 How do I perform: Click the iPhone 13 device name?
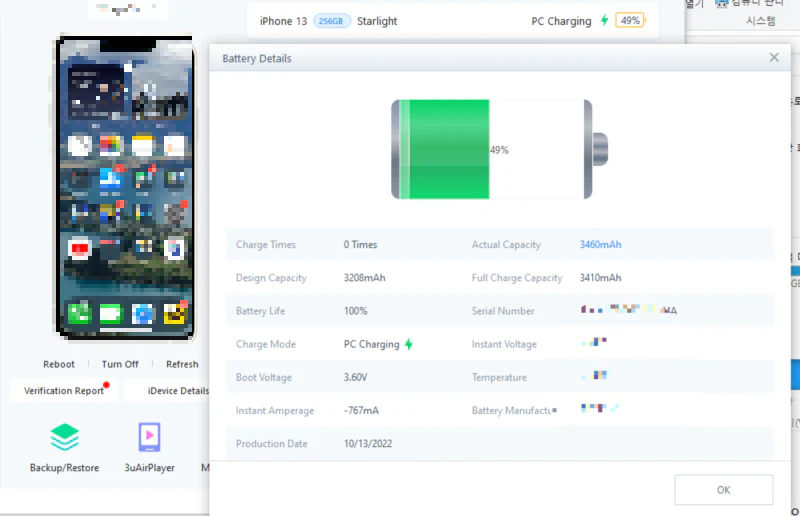click(x=283, y=21)
